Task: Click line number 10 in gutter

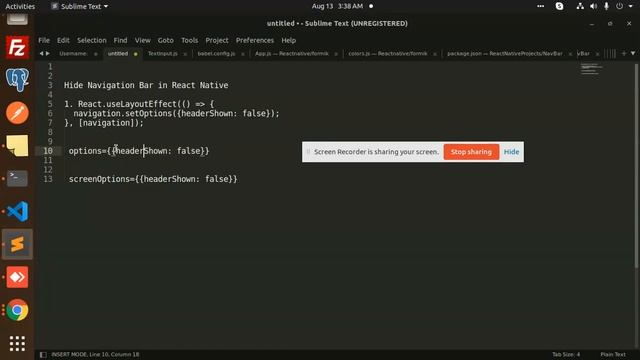Action: [48, 151]
